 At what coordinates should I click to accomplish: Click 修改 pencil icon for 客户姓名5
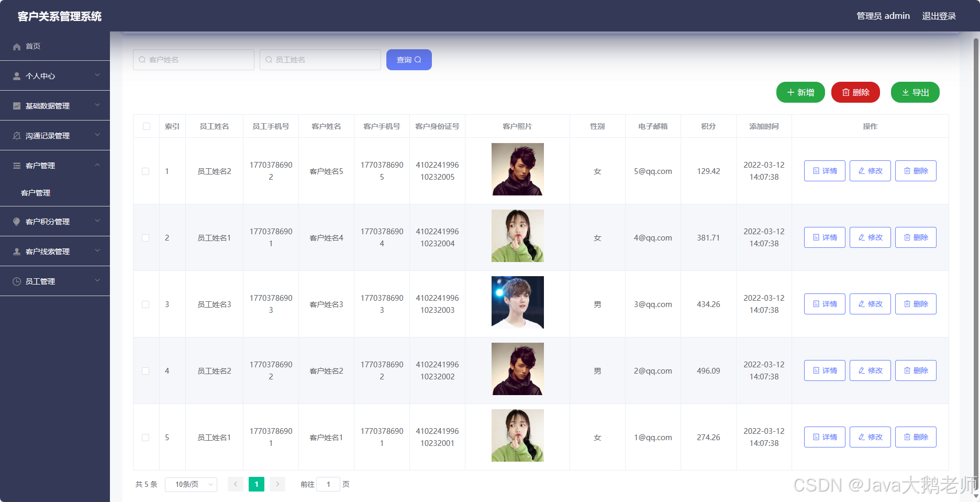pos(862,171)
